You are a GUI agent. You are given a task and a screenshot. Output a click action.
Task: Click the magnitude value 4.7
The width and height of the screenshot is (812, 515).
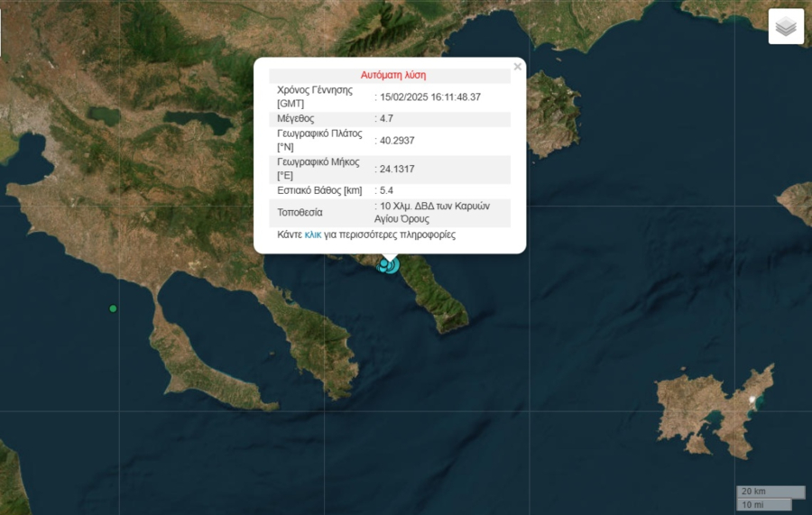[386, 118]
